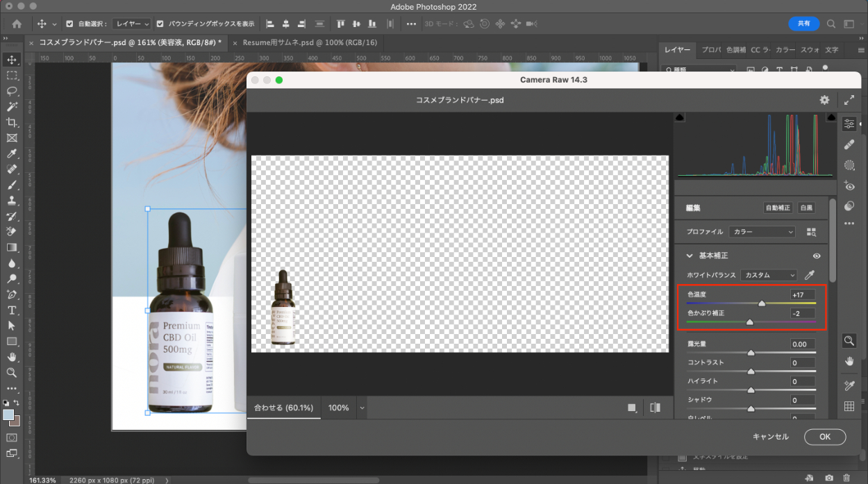Collapse the 基本補正 section

pyautogui.click(x=690, y=256)
